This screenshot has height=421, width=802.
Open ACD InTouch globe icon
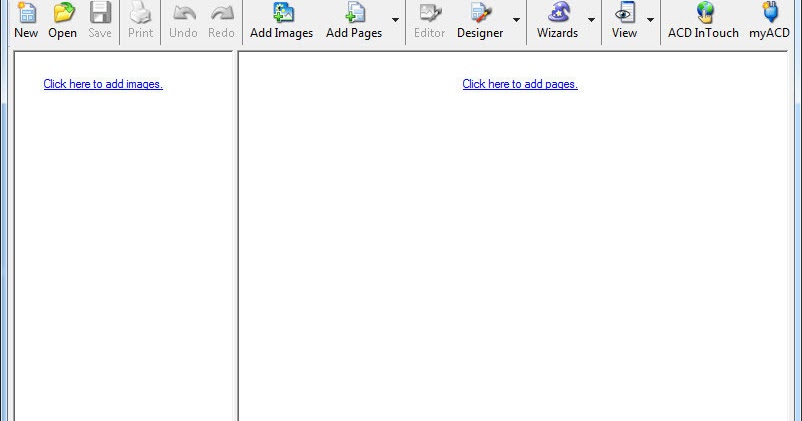click(x=704, y=12)
